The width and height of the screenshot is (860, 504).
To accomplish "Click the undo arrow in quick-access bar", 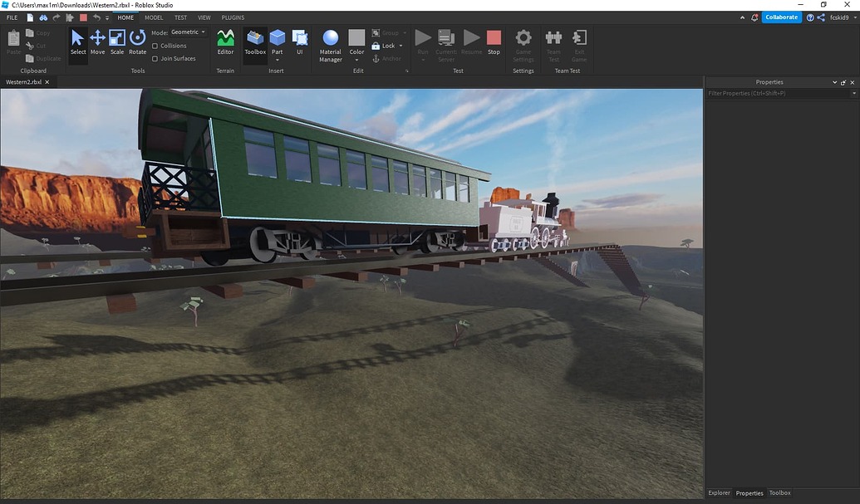I will tap(96, 17).
